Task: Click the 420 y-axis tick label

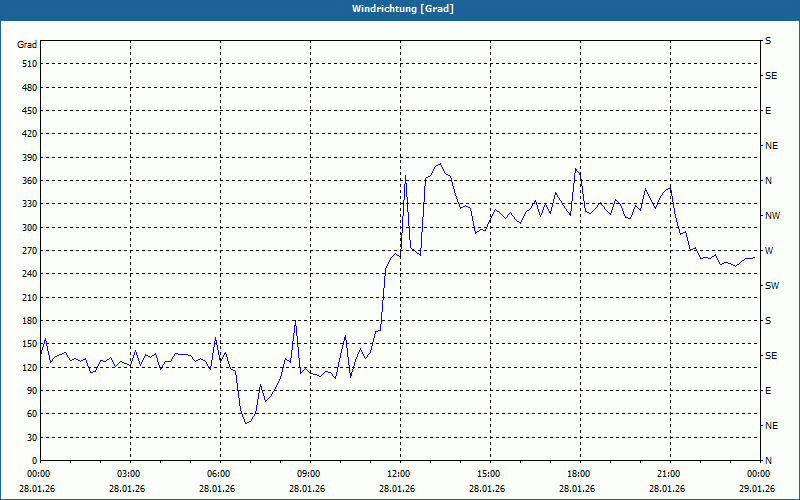Action: pyautogui.click(x=30, y=134)
